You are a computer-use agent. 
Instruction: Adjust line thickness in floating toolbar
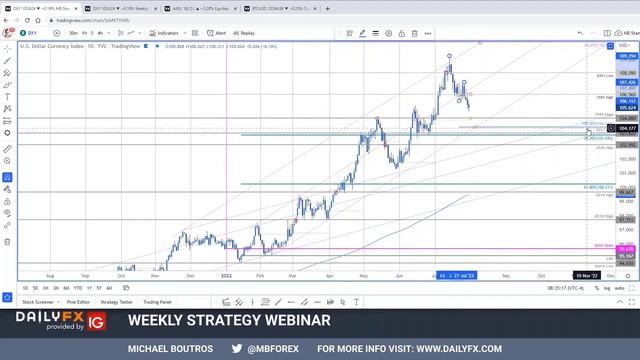click(x=376, y=33)
